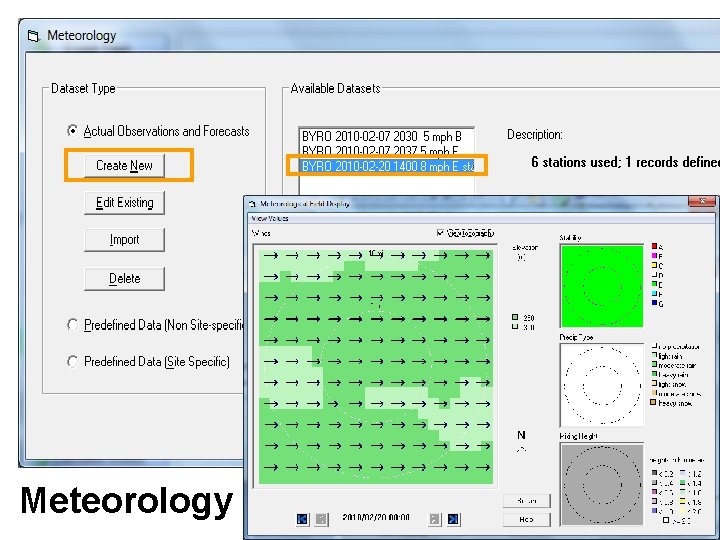This screenshot has width=720, height=540.
Task: Click the Precip Type map thumbnail
Action: 602,385
